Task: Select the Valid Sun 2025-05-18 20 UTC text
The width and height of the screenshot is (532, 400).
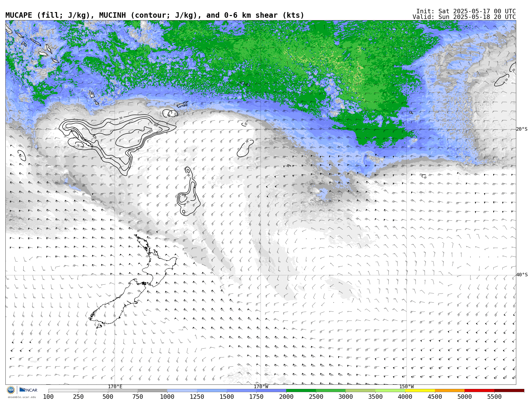Action: point(464,17)
